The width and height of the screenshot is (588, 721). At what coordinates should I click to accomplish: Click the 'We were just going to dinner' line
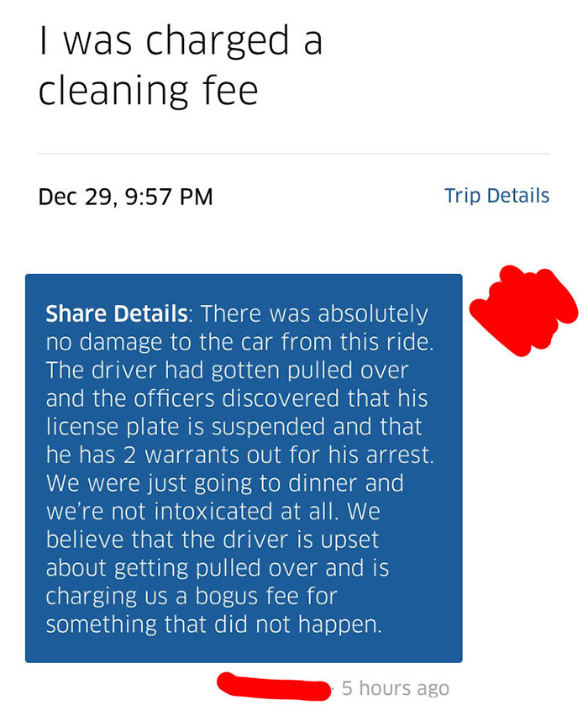225,484
